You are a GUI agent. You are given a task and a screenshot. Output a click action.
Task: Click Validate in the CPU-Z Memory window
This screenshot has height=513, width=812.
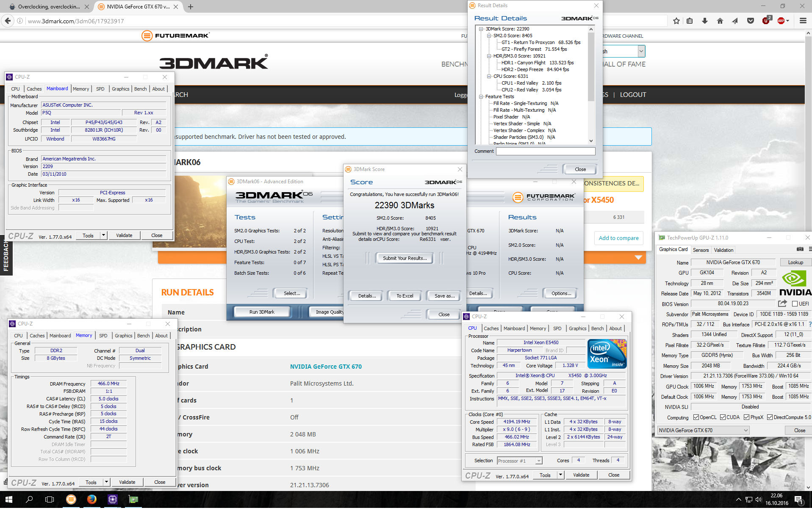coord(127,482)
